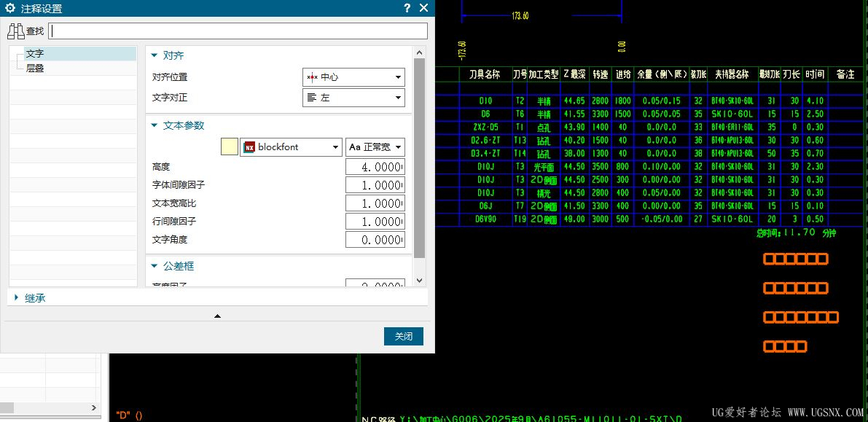
Task: Click the 文字角度 value field
Action: [375, 240]
